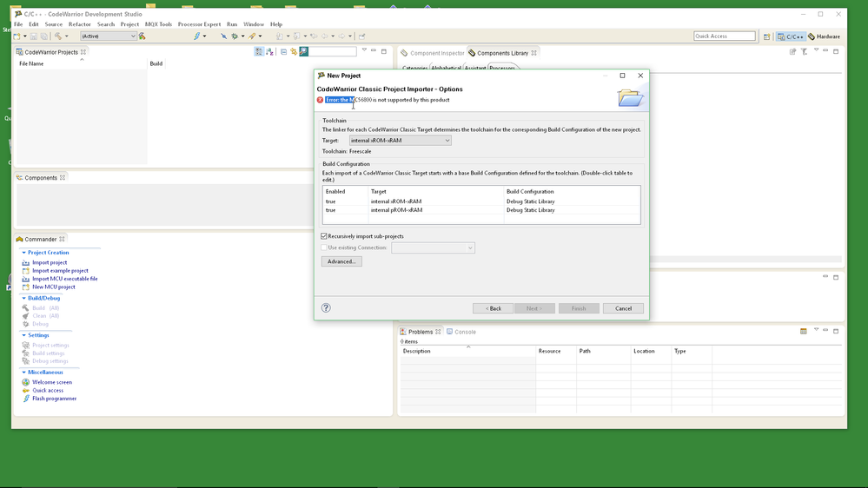The image size is (868, 488).
Task: Click the table icon in Problems panel toolbar
Action: [x=803, y=331]
